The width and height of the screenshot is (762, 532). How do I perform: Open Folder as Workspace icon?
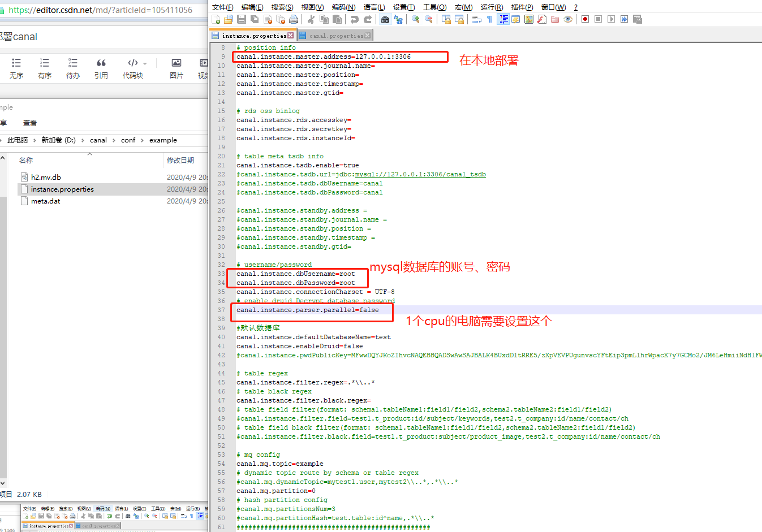click(x=554, y=19)
